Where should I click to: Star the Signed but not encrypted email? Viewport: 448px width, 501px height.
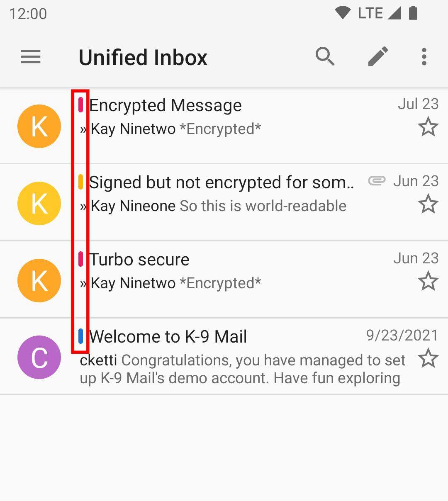pyautogui.click(x=428, y=204)
